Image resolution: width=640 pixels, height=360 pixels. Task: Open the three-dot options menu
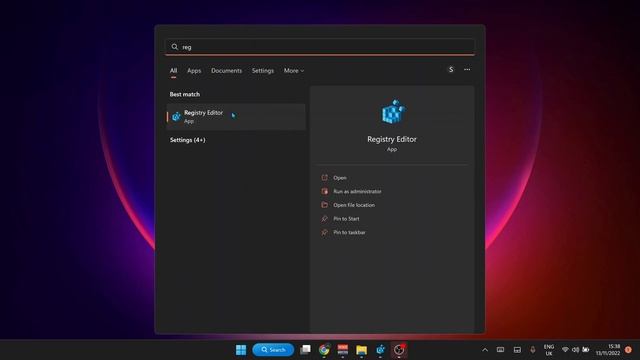pos(467,70)
